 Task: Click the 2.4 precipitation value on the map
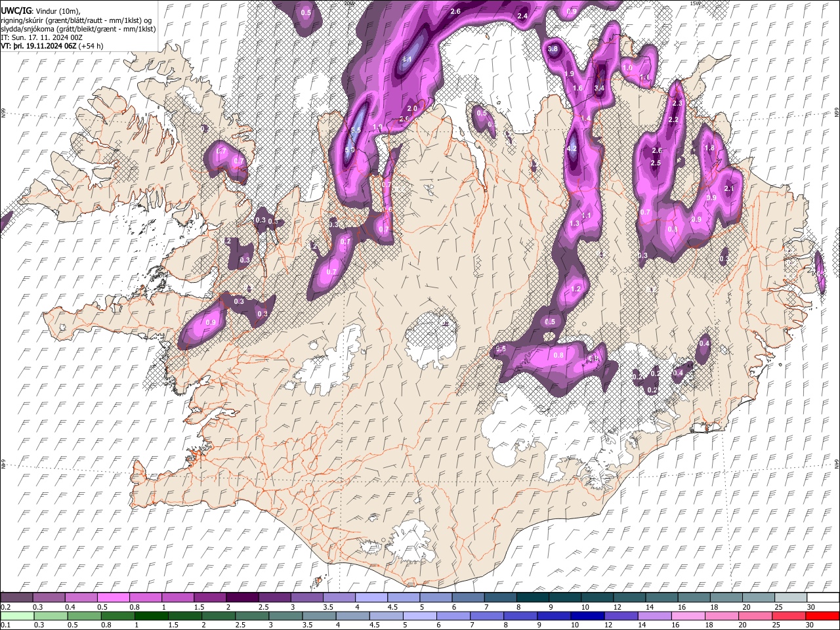pyautogui.click(x=523, y=16)
